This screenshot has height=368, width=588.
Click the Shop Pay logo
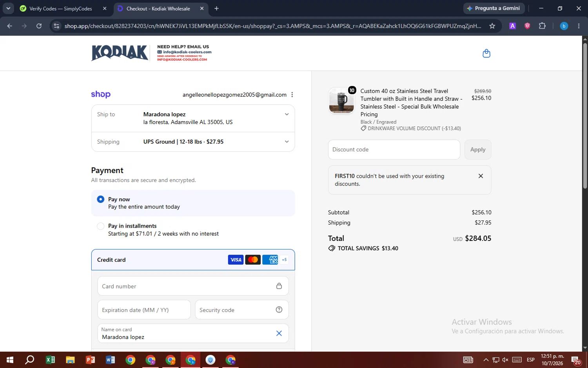[101, 94]
